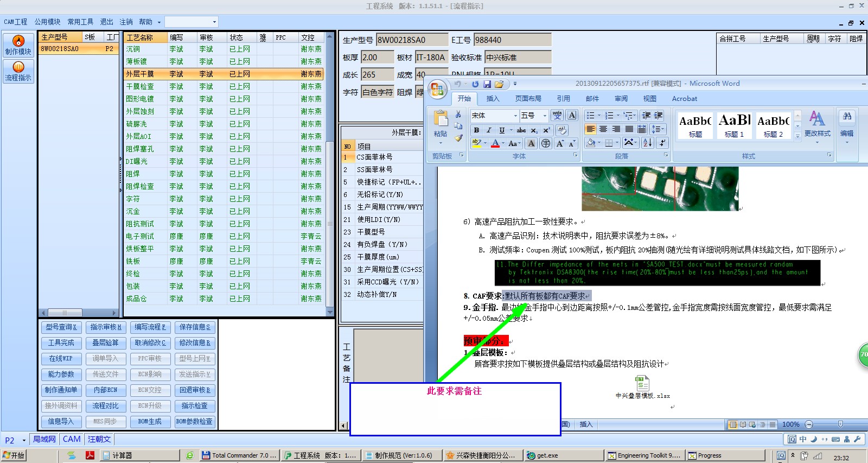Save the Word document
The width and height of the screenshot is (868, 463).
coord(487,84)
